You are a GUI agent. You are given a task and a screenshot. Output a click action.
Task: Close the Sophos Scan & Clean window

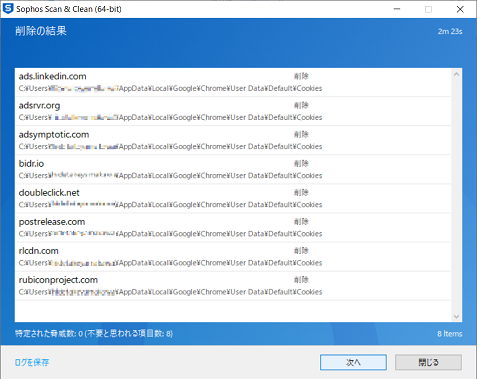coord(460,9)
